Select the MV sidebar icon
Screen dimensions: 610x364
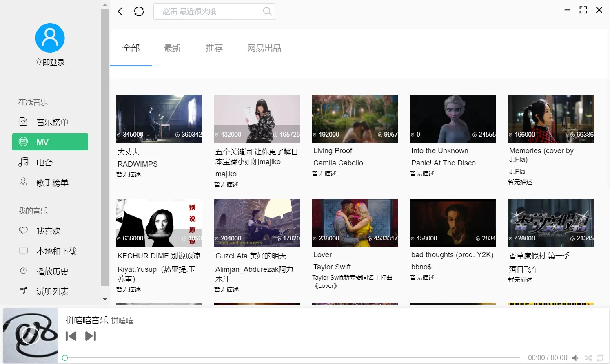coord(23,142)
